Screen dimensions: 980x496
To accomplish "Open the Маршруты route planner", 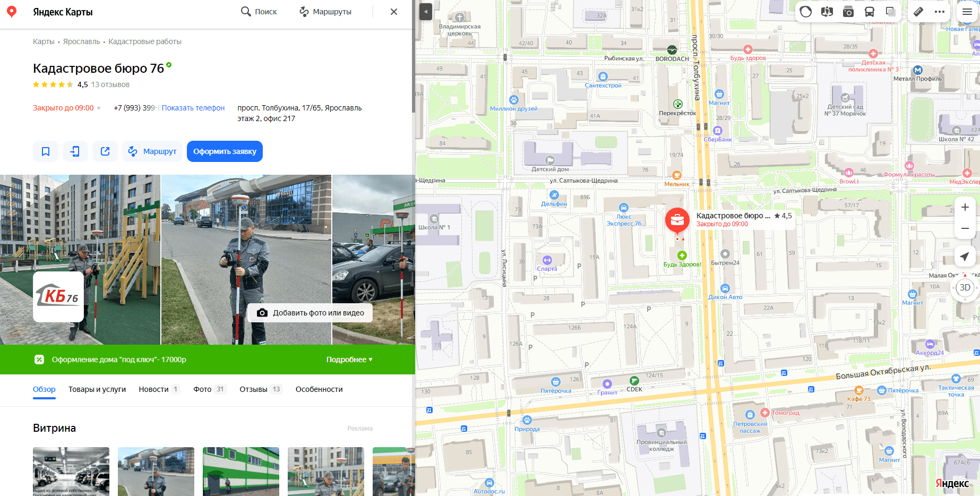I will pyautogui.click(x=325, y=12).
